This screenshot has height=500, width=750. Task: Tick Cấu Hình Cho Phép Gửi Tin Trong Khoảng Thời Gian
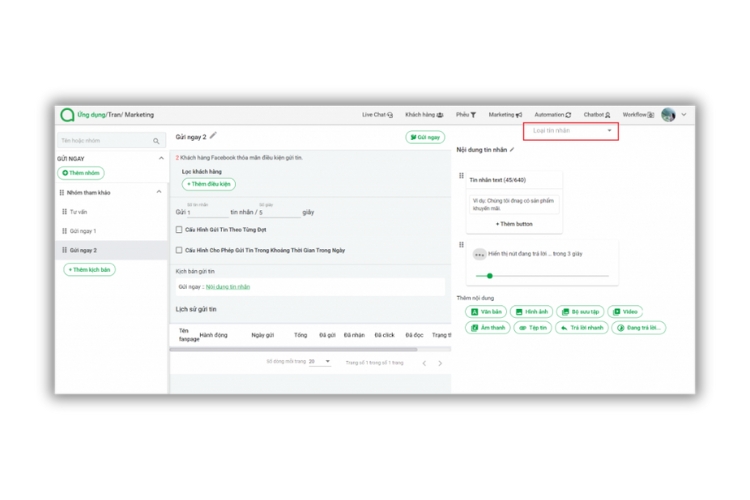(x=179, y=250)
